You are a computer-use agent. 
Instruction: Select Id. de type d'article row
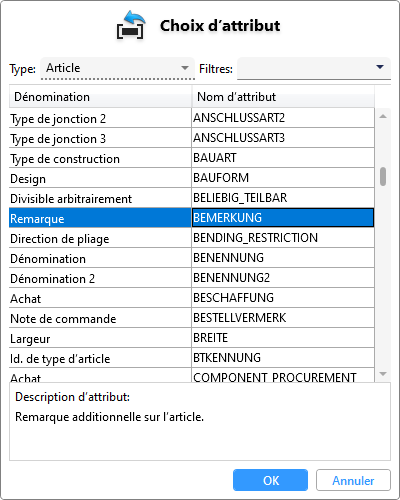tap(191, 358)
